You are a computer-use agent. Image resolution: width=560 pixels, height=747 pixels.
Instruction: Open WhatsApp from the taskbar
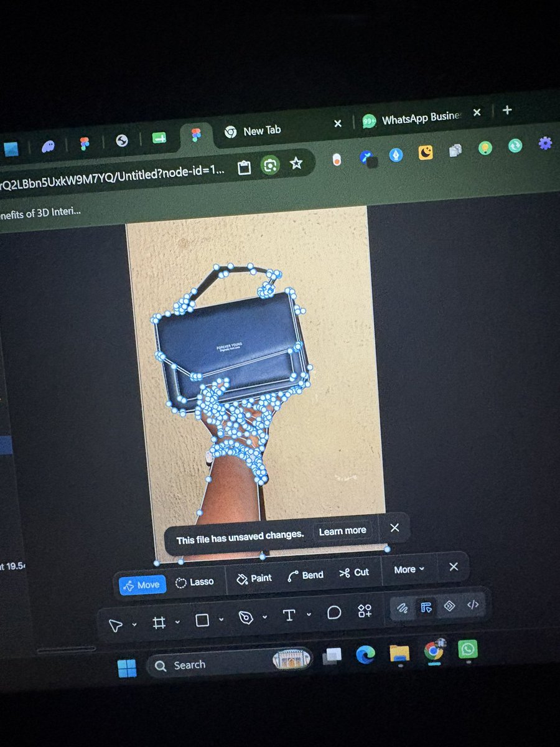coord(467,649)
